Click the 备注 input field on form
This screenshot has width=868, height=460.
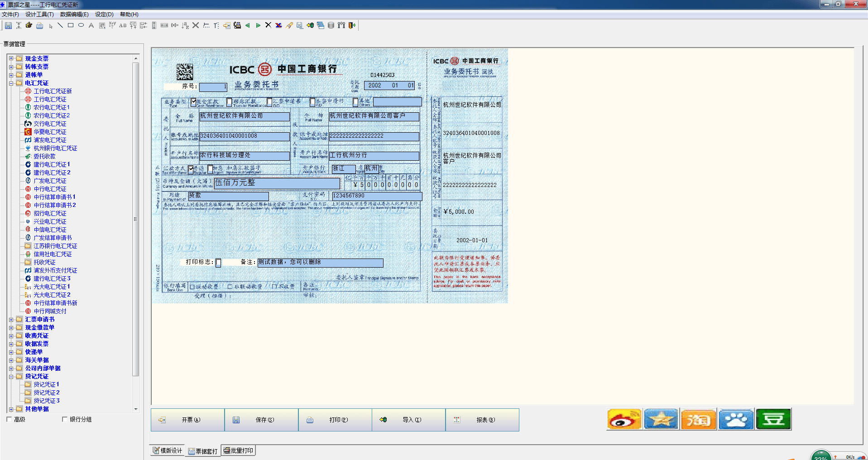(320, 263)
